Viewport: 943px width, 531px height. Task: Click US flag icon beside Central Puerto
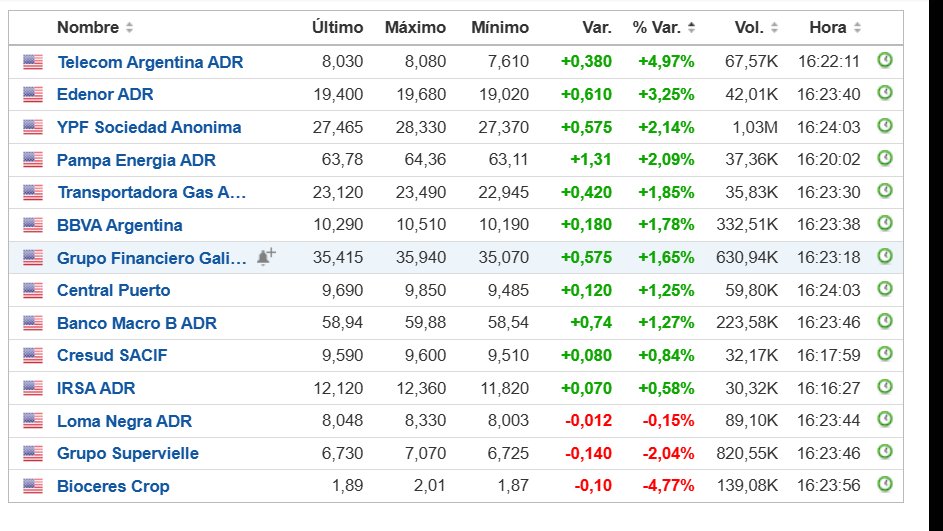point(33,290)
